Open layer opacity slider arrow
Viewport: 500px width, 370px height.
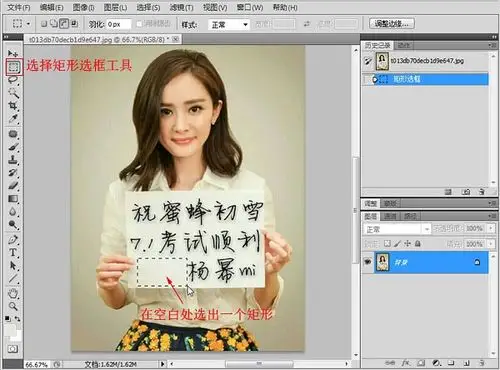[491, 228]
